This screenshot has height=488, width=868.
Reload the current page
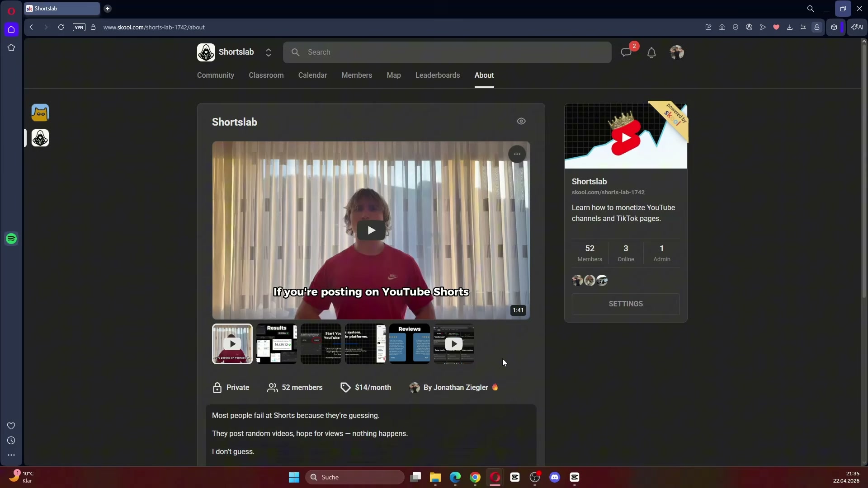[61, 27]
